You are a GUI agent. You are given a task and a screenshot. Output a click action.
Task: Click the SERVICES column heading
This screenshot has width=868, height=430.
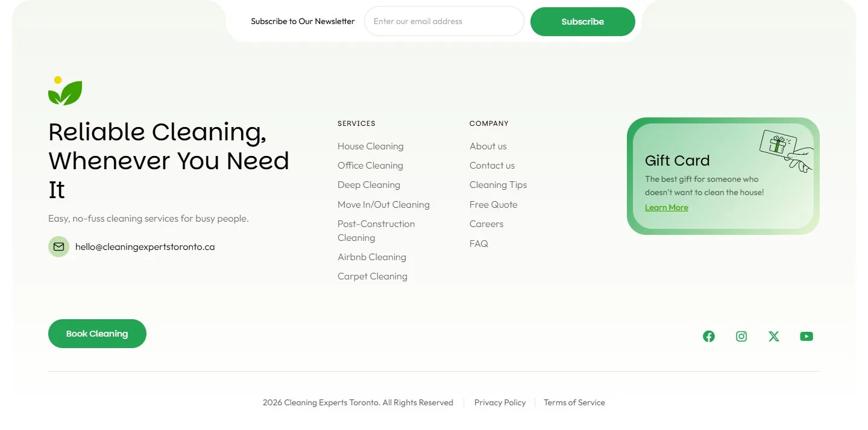pos(356,123)
